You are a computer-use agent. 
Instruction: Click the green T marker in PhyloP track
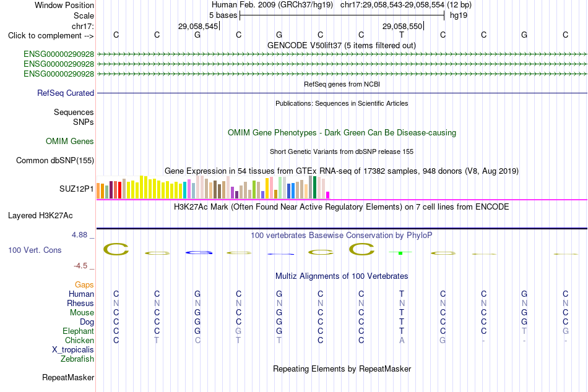[x=400, y=253]
